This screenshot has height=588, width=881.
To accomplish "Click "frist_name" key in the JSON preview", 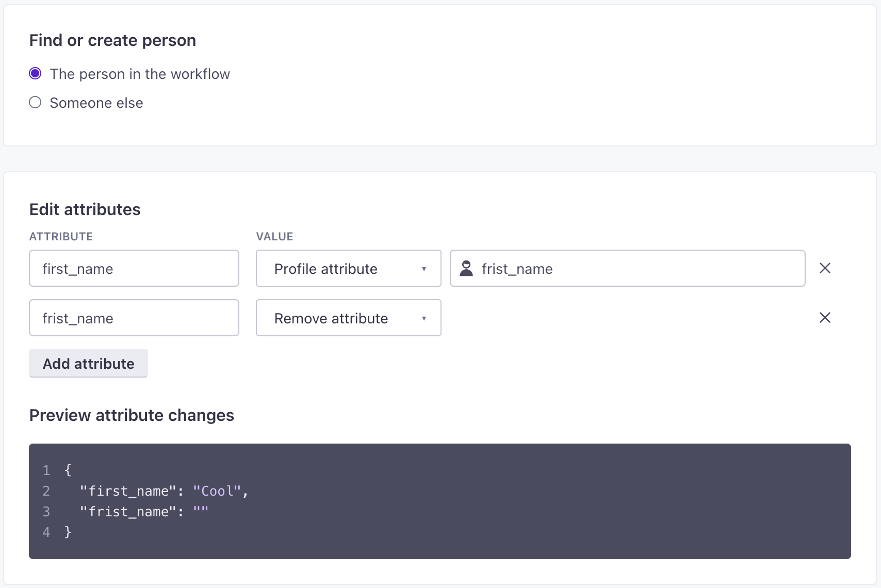I will (x=128, y=512).
